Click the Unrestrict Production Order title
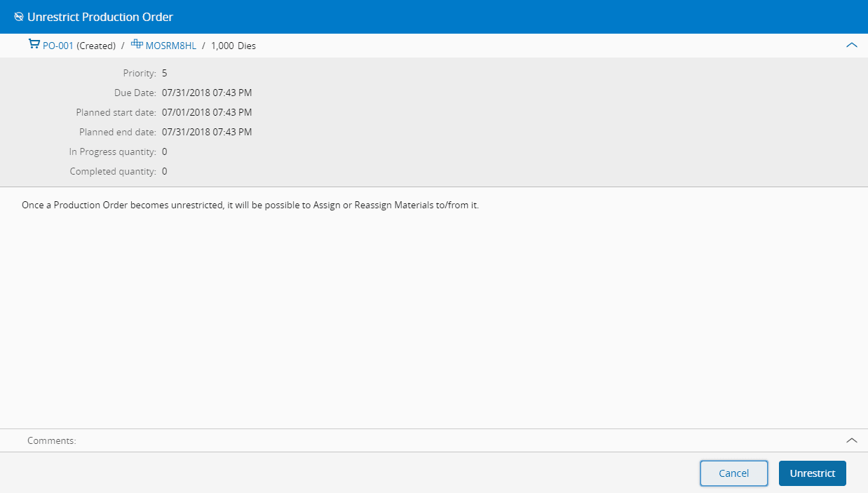 pyautogui.click(x=100, y=17)
